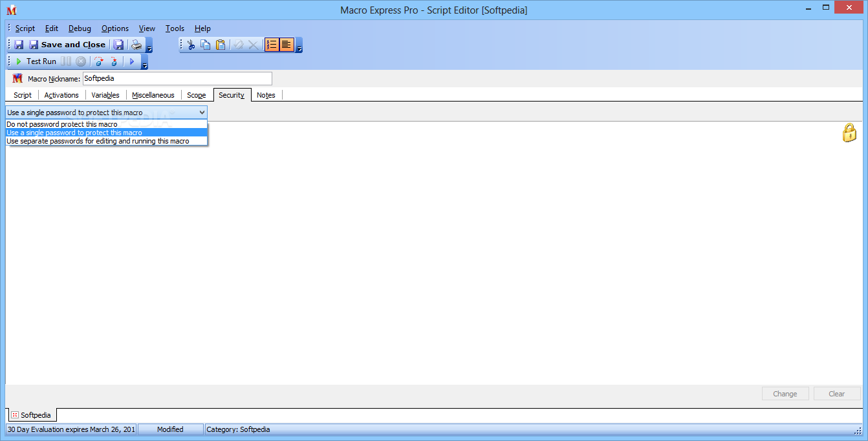Screen dimensions: 868x441
Task: Print the script via printer icon
Action: (x=136, y=45)
